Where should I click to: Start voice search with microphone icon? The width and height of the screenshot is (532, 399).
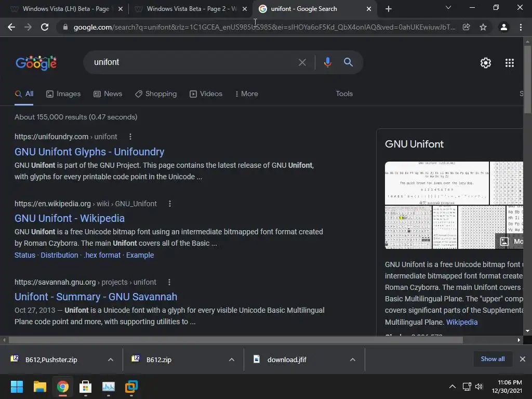[x=327, y=62]
